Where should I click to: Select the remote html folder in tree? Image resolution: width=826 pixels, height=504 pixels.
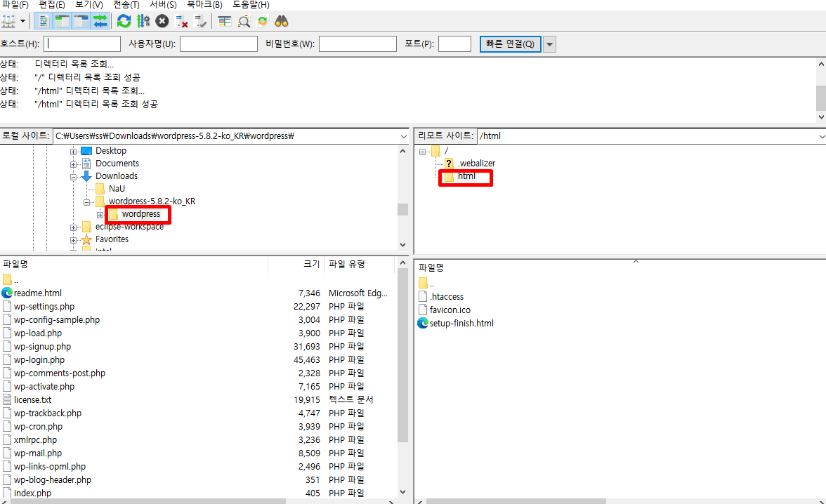pos(466,176)
